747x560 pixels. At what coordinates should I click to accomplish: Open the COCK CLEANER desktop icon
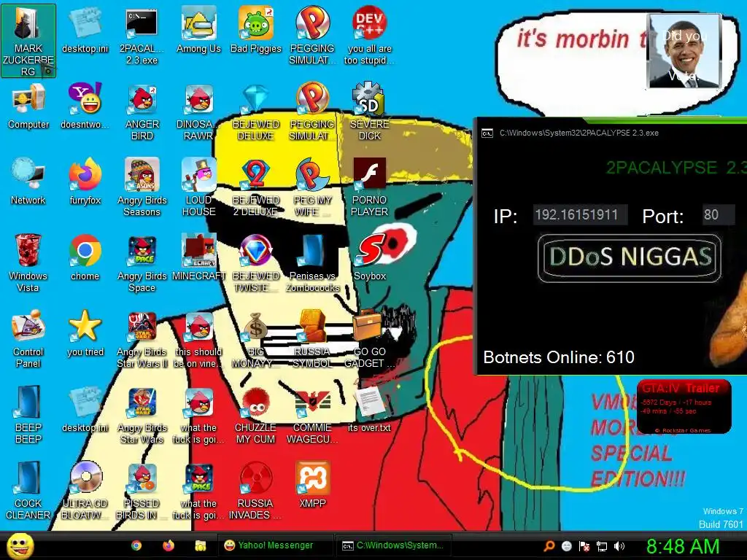28,491
